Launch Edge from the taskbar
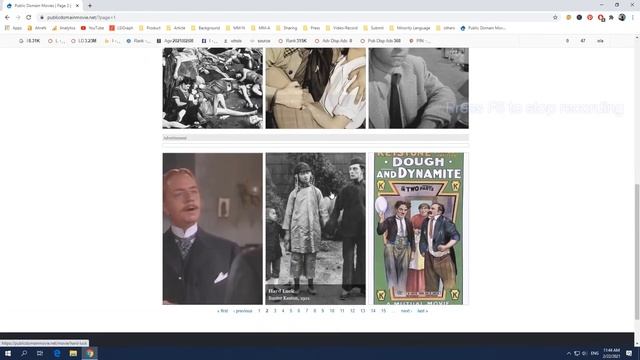The width and height of the screenshot is (640, 360). 57,353
